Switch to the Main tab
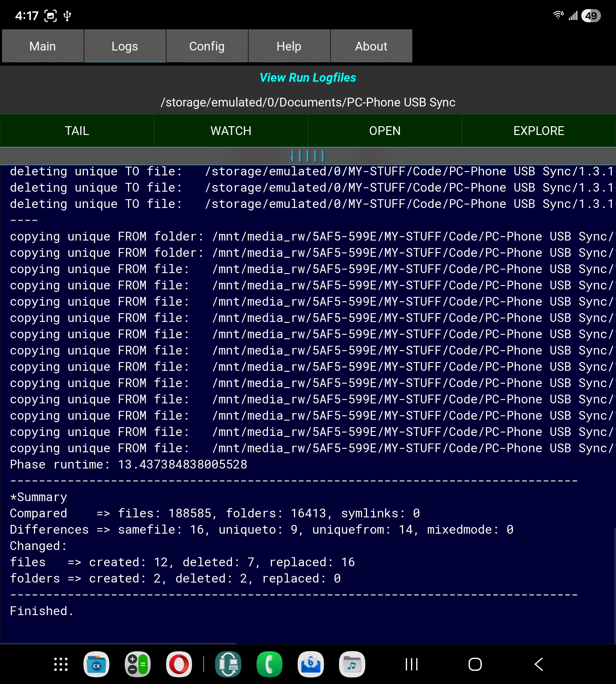Image resolution: width=616 pixels, height=684 pixels. [x=43, y=46]
